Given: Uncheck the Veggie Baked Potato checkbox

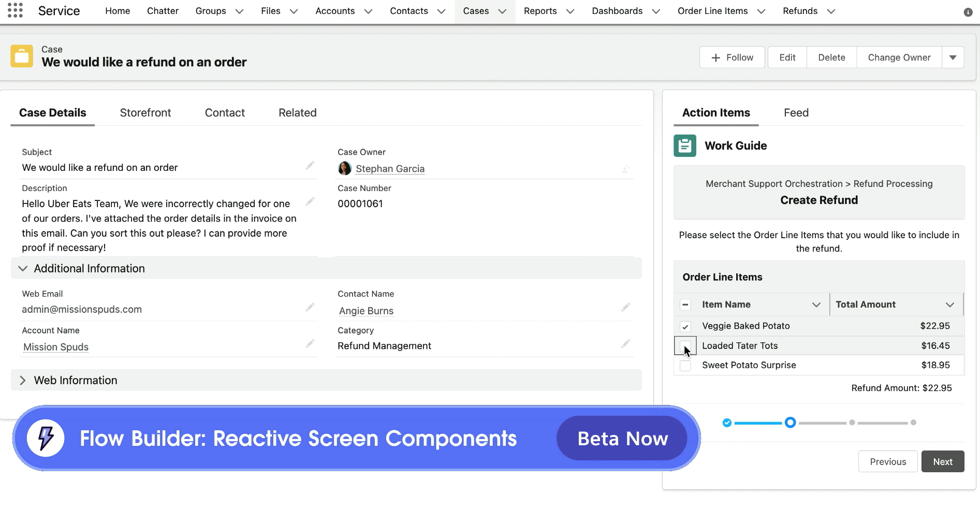Looking at the screenshot, I should 685,326.
